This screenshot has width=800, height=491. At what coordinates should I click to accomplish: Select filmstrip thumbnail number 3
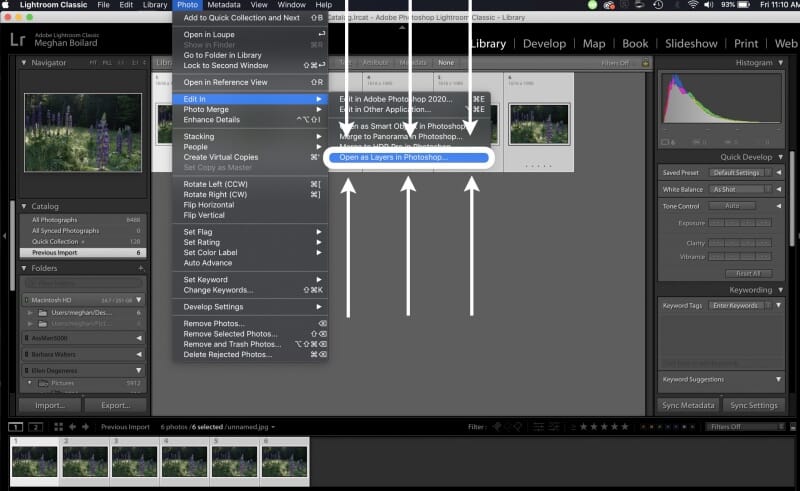click(x=134, y=461)
